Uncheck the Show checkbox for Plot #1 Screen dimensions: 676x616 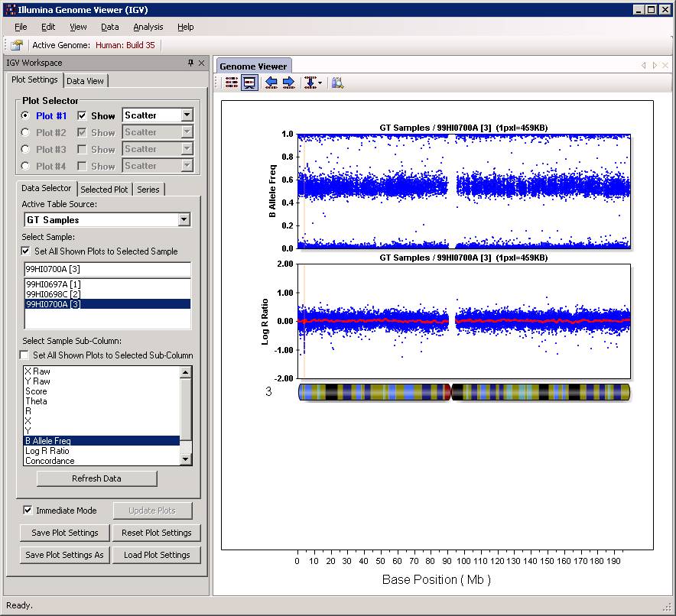click(x=82, y=115)
